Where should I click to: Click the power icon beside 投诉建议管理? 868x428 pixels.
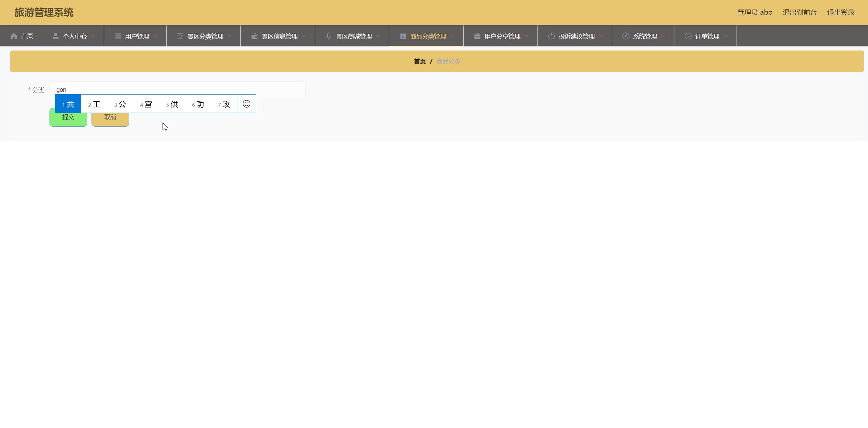click(551, 36)
